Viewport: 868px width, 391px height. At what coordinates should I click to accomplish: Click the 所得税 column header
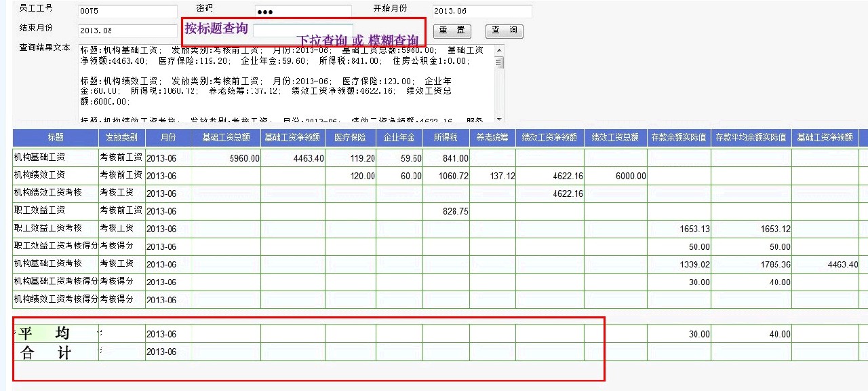coord(446,137)
